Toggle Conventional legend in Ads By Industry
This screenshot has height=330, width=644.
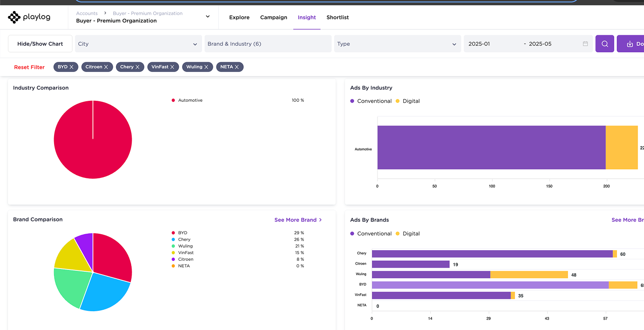(x=371, y=101)
